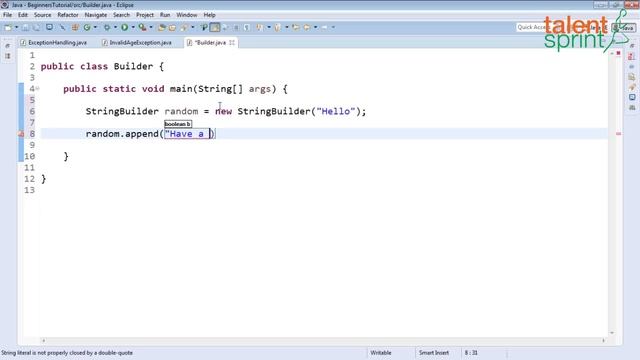
Task: Click the 'boolean b' parameter hint tooltip
Action: coord(178,124)
